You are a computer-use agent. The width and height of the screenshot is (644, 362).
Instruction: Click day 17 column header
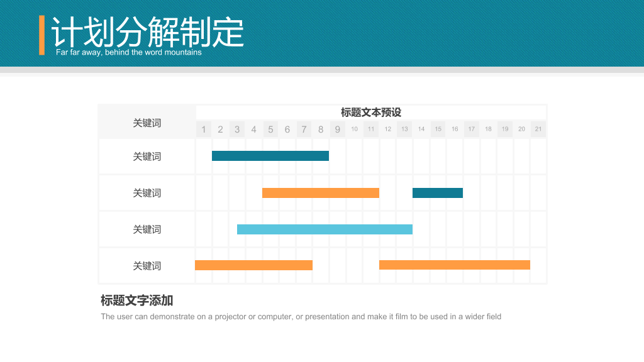click(472, 129)
